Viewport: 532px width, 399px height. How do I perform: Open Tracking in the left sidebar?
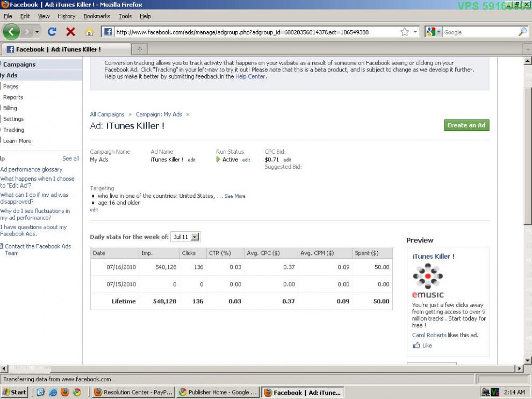14,130
